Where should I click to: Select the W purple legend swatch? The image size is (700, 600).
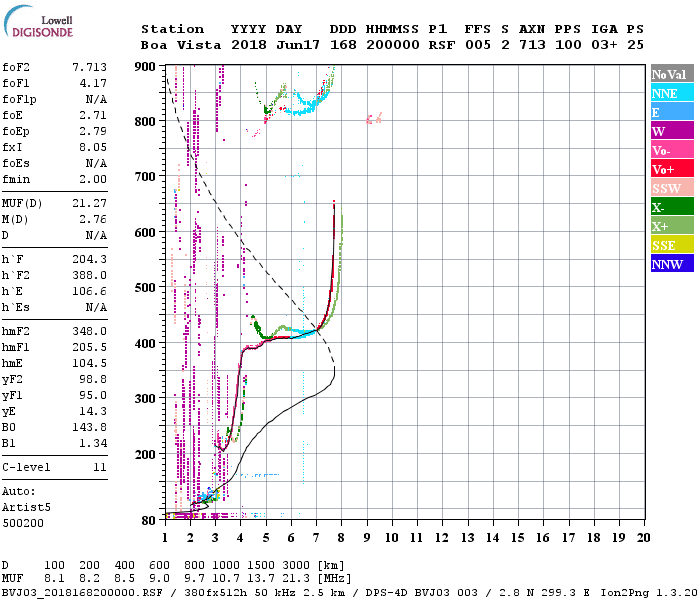click(x=672, y=131)
